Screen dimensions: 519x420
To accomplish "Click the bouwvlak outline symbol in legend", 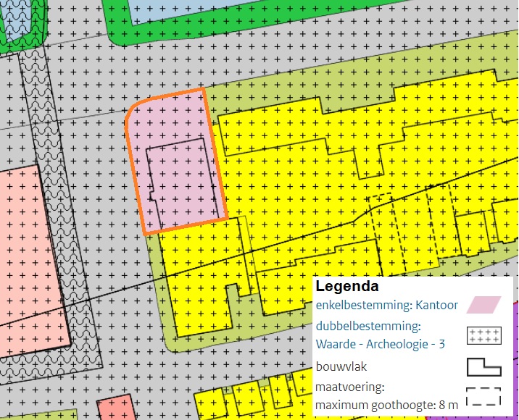I will (x=483, y=367).
